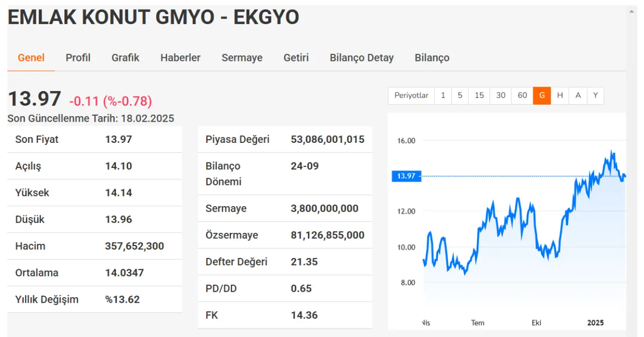The width and height of the screenshot is (644, 337).
Task: Select the 15 minute chart period
Action: pyautogui.click(x=479, y=96)
